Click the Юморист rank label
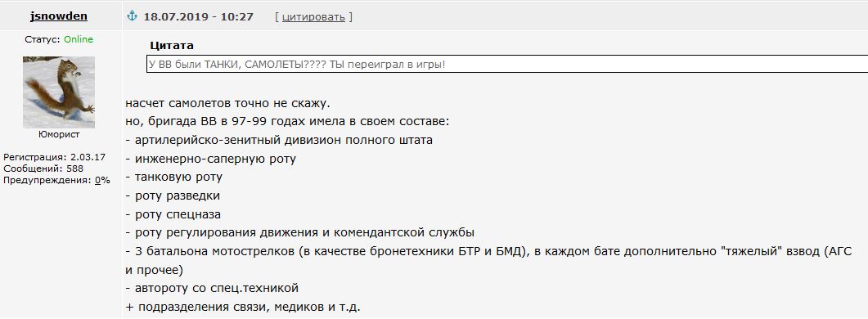868x319 pixels. coord(59,135)
